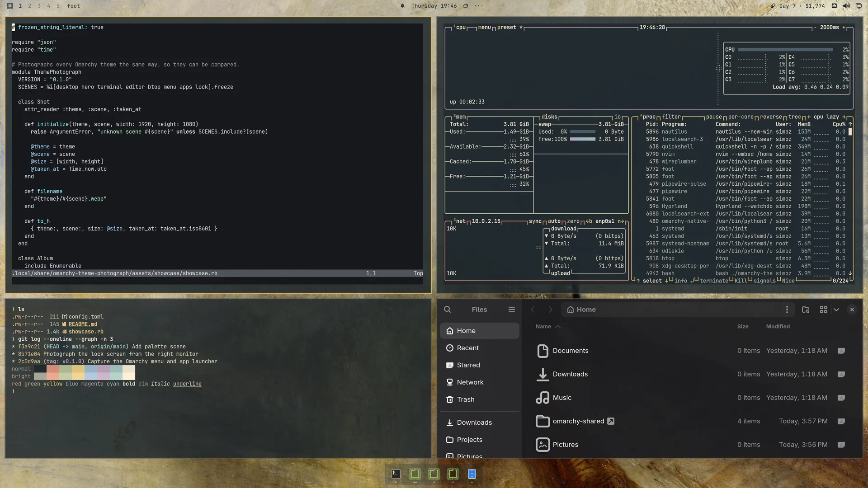Click btop signals button
This screenshot has height=488, width=868.
764,281
